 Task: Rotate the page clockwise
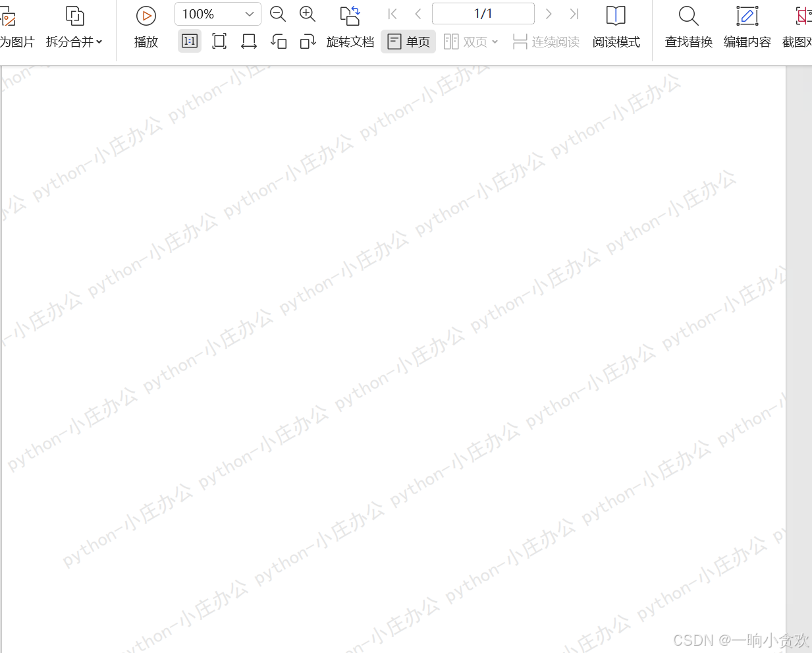point(308,42)
